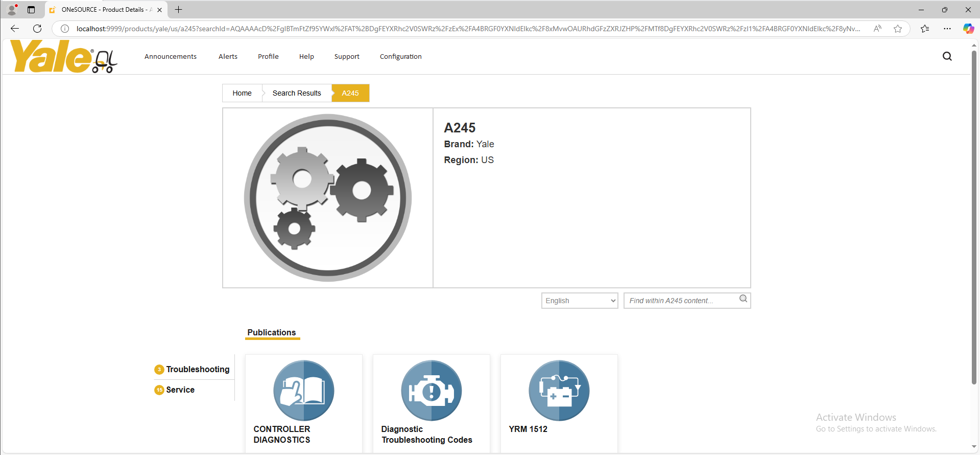
Task: Refresh the page
Action: [37, 29]
